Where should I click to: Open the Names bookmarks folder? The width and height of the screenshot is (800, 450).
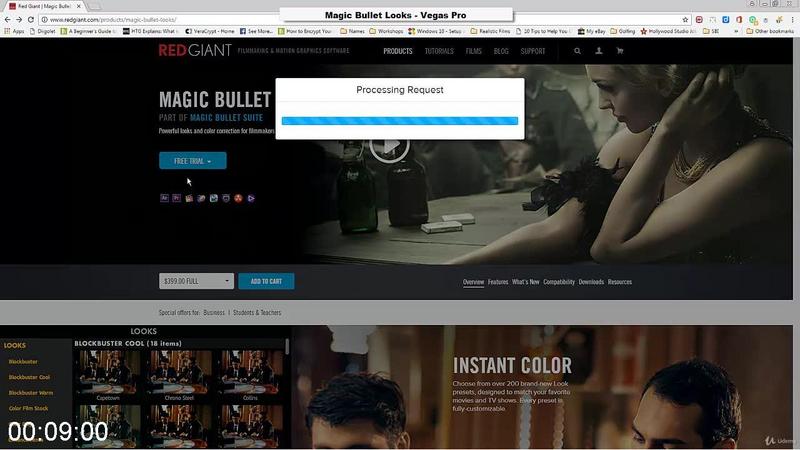click(352, 31)
